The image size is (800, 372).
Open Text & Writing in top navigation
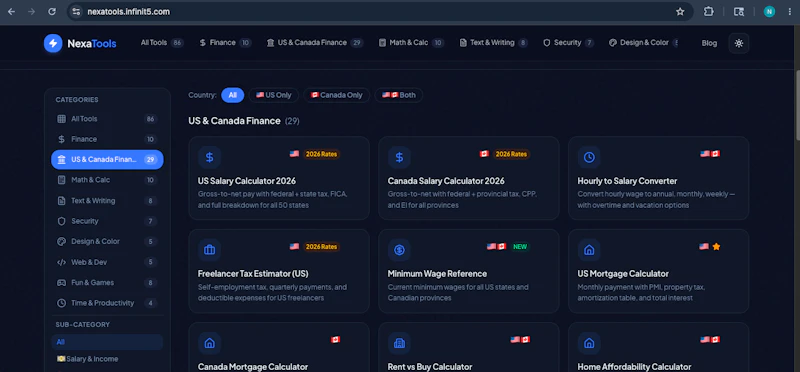click(493, 43)
